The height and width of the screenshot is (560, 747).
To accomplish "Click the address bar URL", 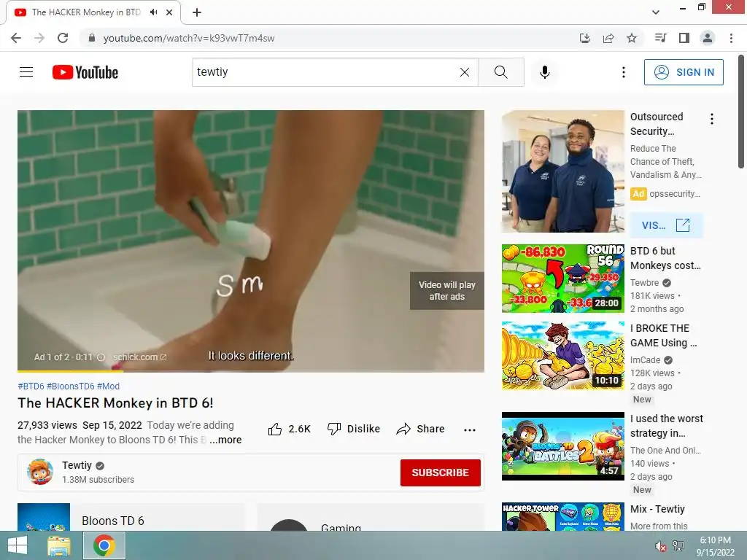I will (189, 38).
